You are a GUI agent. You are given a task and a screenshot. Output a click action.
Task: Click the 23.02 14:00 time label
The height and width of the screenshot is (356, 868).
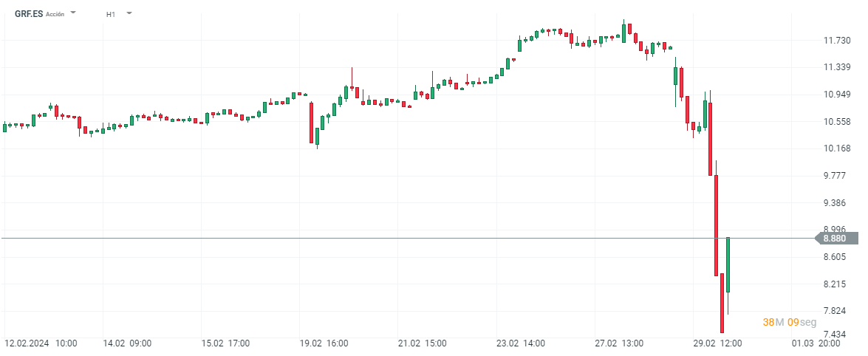click(520, 343)
